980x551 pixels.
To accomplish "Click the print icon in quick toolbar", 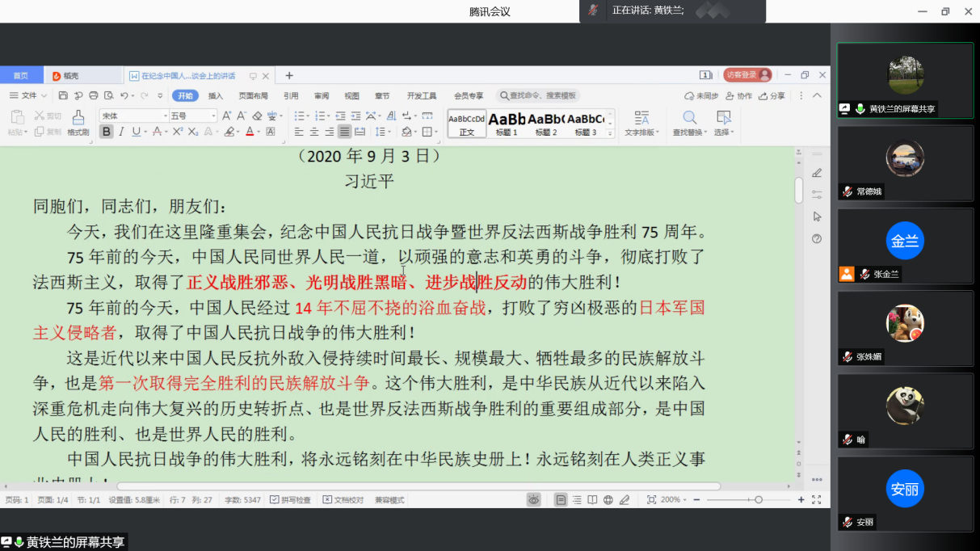I will (94, 96).
